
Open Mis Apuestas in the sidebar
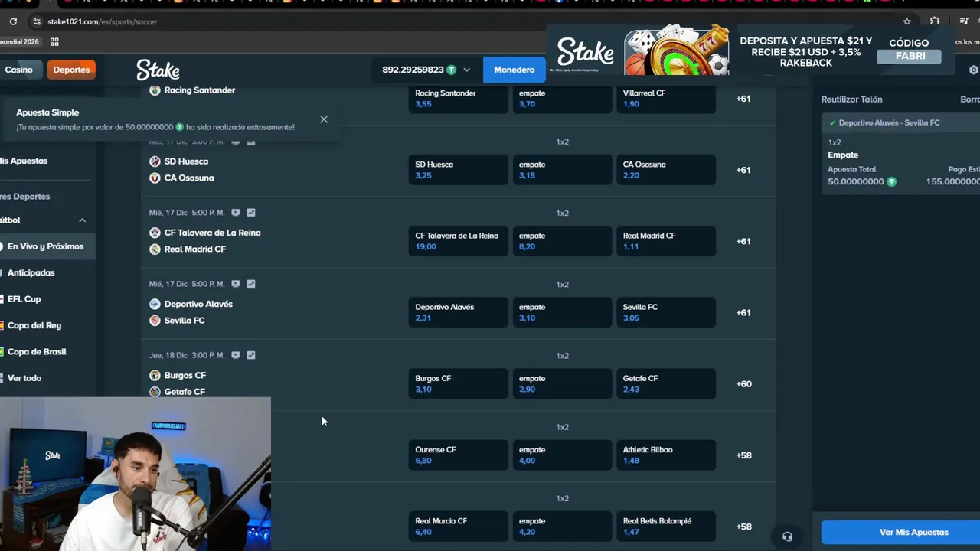pos(24,161)
